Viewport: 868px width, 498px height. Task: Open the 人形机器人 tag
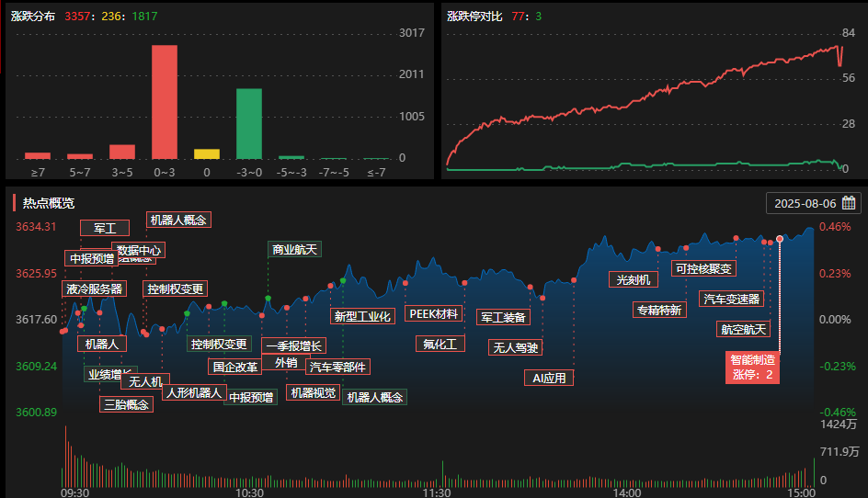[194, 392]
